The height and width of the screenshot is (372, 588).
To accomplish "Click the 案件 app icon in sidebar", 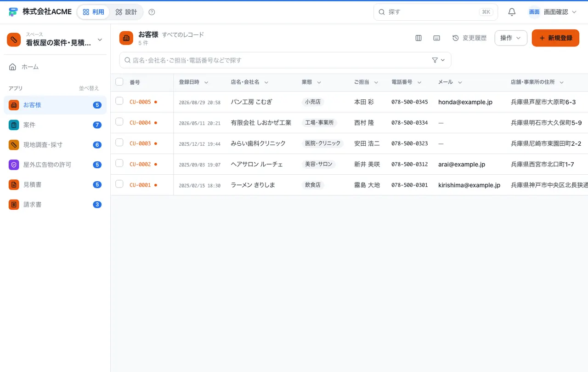I will click(14, 125).
